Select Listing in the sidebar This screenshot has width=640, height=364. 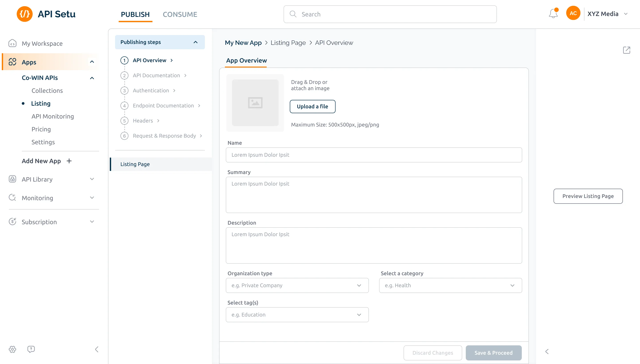point(40,103)
